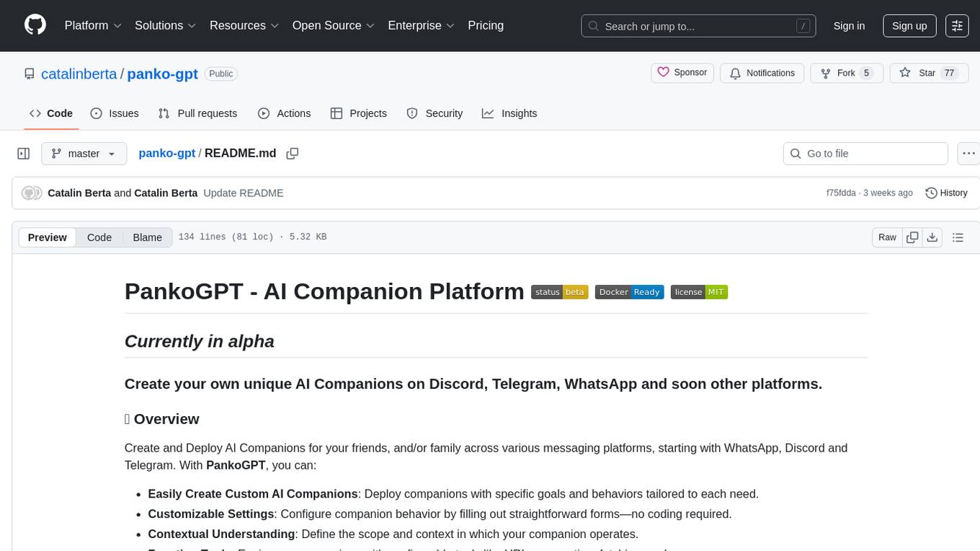The image size is (980, 551).
Task: Click the Overview heading
Action: 162,419
